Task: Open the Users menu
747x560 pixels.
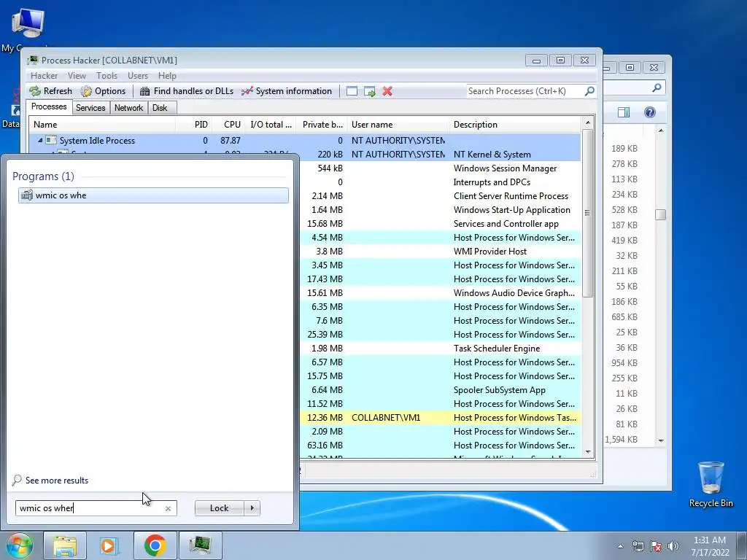Action: (138, 76)
